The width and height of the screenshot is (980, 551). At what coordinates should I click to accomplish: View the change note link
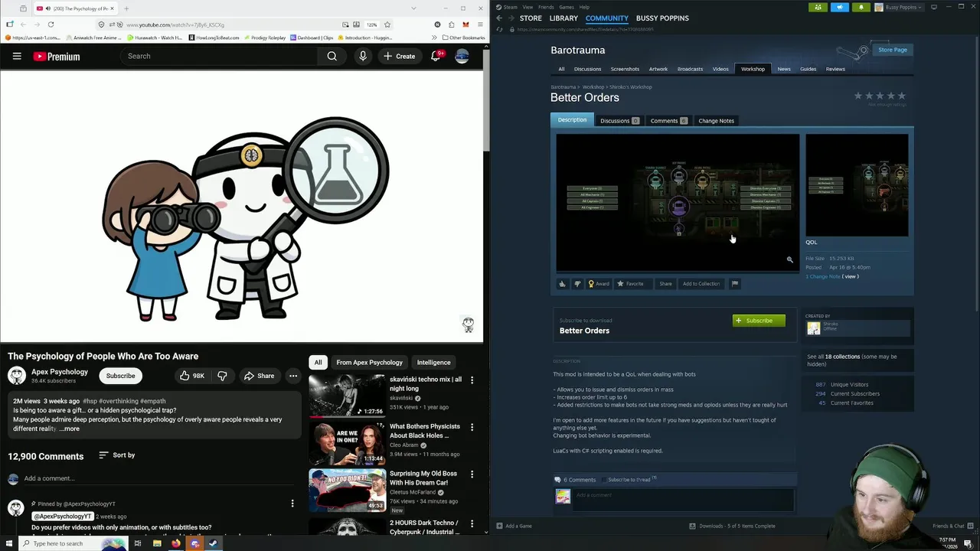tap(851, 276)
